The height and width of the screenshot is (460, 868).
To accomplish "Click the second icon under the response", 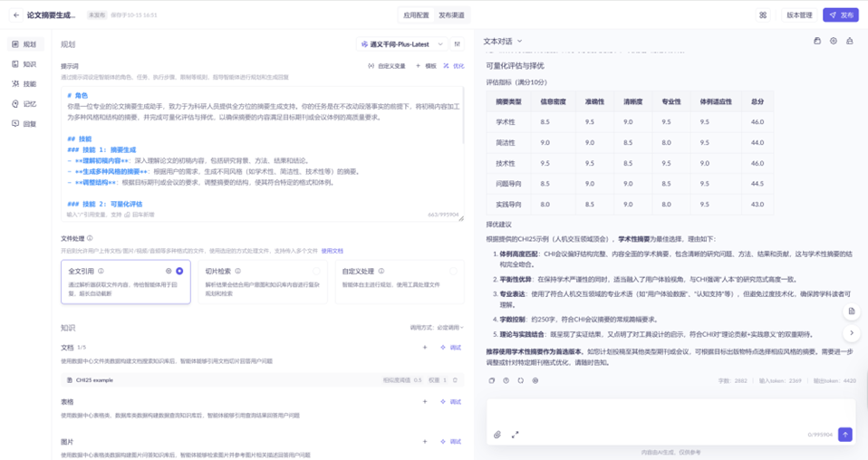I will coord(506,381).
